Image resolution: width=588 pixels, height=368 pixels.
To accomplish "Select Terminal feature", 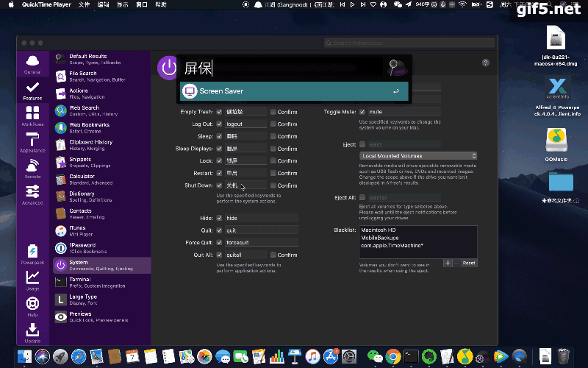I will point(101,283).
